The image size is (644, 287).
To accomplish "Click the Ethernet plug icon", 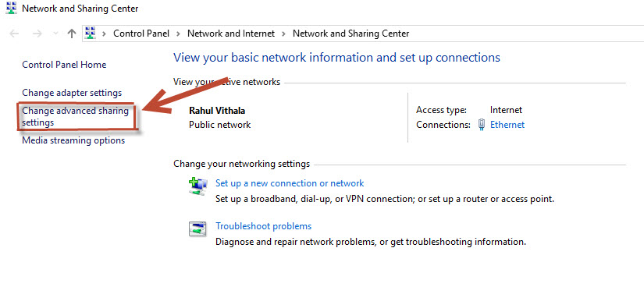I will pyautogui.click(x=482, y=125).
